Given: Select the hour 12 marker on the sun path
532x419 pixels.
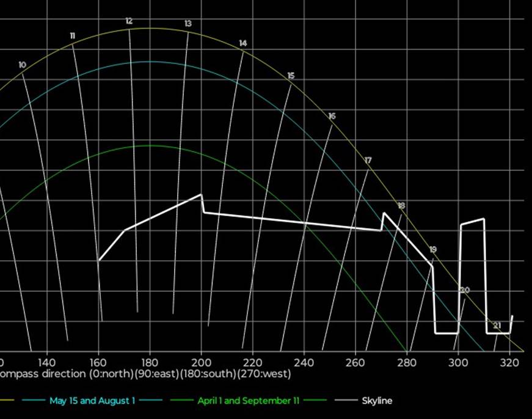Looking at the screenshot, I should coord(129,21).
